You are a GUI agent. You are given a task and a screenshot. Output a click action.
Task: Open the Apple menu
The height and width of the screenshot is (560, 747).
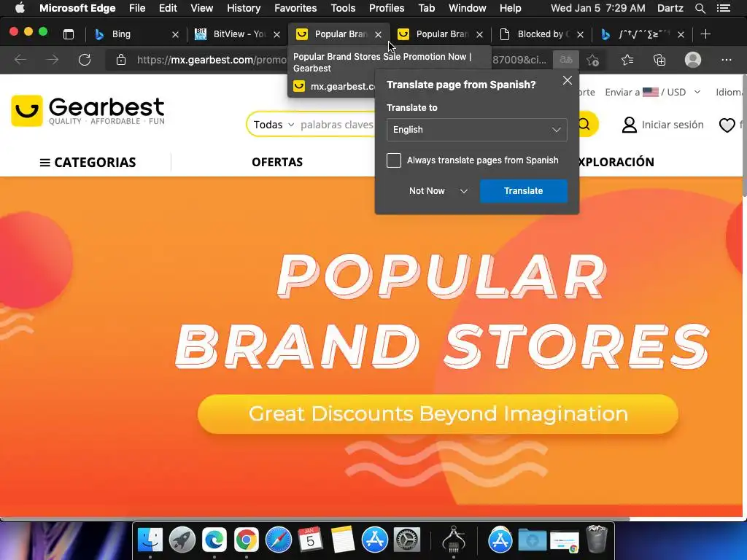[x=20, y=8]
